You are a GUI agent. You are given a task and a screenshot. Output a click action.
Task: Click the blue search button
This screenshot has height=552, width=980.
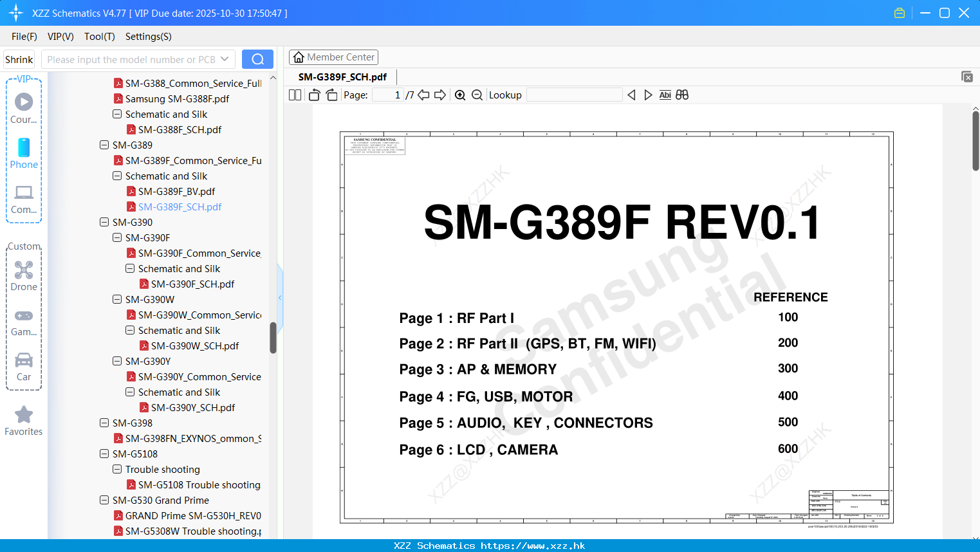pos(257,59)
